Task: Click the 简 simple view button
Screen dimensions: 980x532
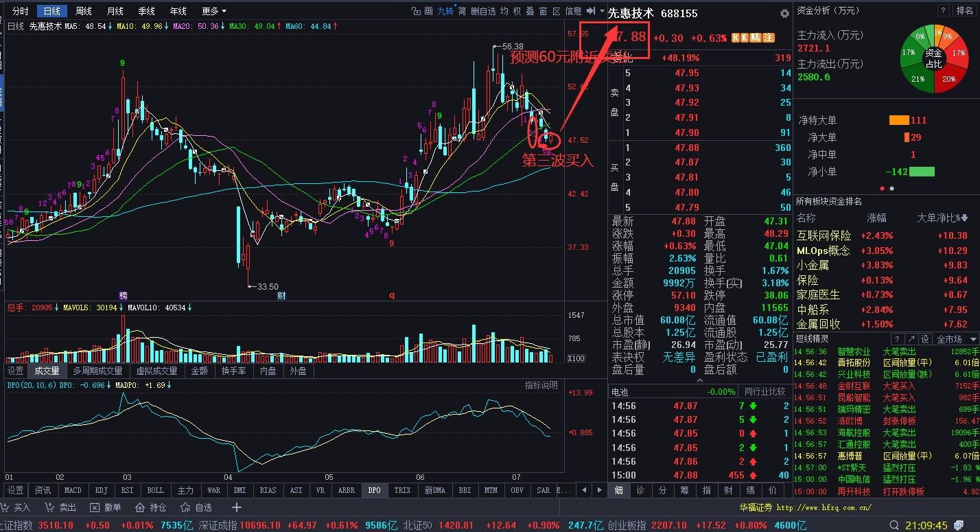Action: (463, 11)
